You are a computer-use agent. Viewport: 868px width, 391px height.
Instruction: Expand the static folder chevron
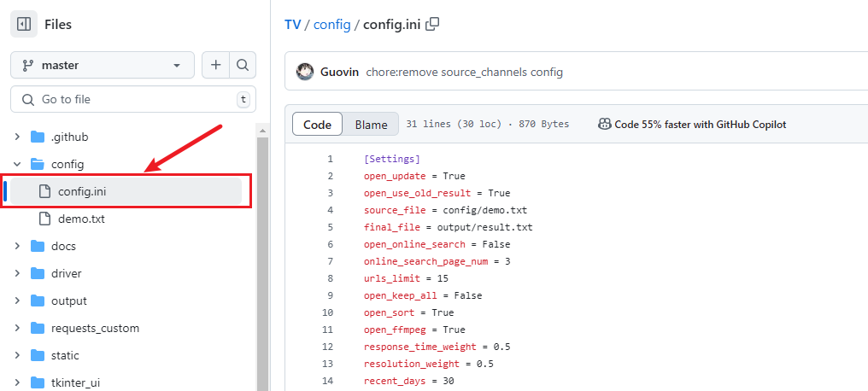coord(17,355)
